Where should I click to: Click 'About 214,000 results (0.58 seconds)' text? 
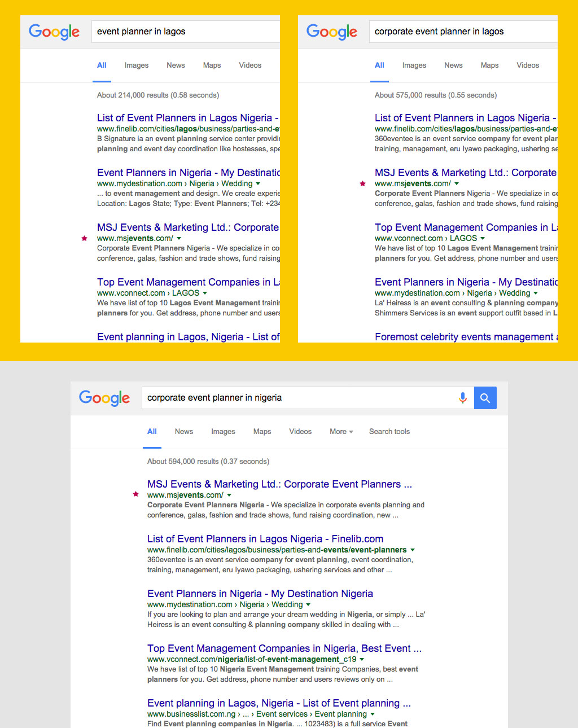[x=158, y=95]
